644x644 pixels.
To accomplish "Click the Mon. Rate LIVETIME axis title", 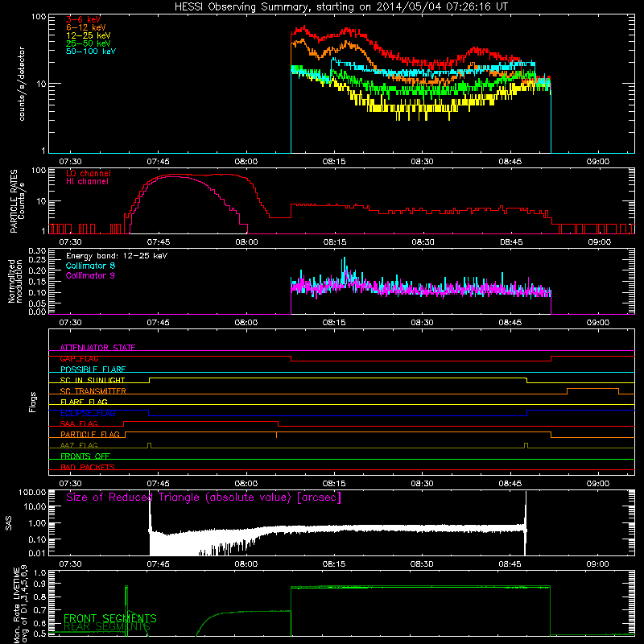I will point(20,604).
